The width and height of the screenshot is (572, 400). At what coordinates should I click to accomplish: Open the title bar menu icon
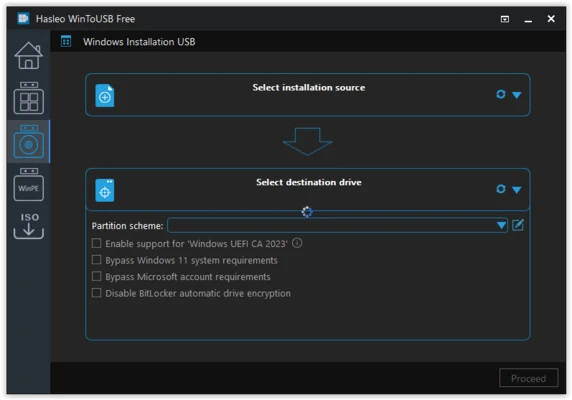[505, 19]
